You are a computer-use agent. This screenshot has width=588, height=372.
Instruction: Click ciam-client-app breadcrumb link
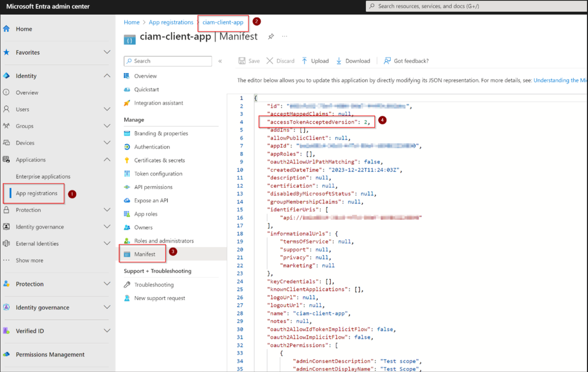click(x=222, y=22)
